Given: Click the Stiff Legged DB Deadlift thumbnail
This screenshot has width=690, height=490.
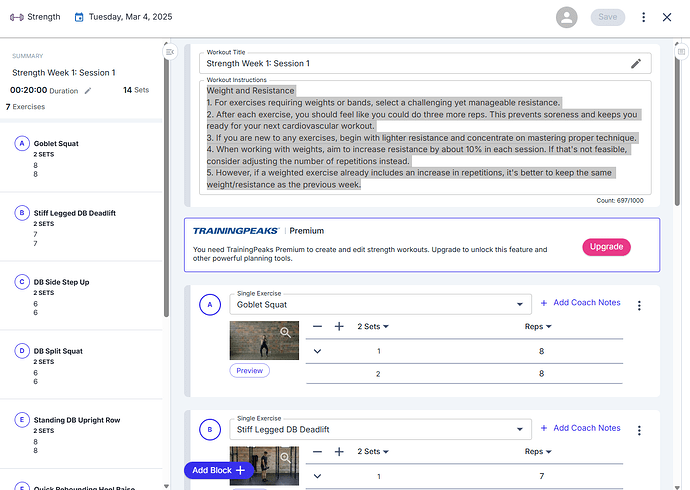Looking at the screenshot, I should click(264, 466).
